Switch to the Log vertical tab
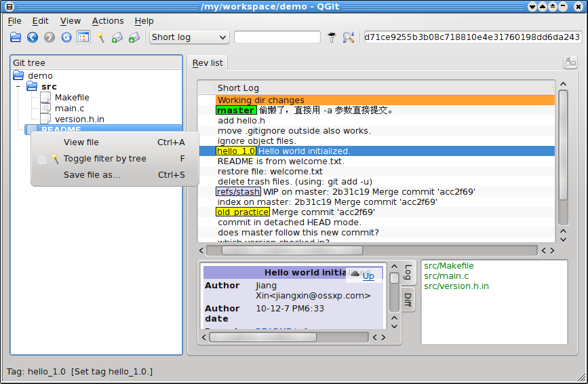588x384 pixels. click(x=408, y=272)
